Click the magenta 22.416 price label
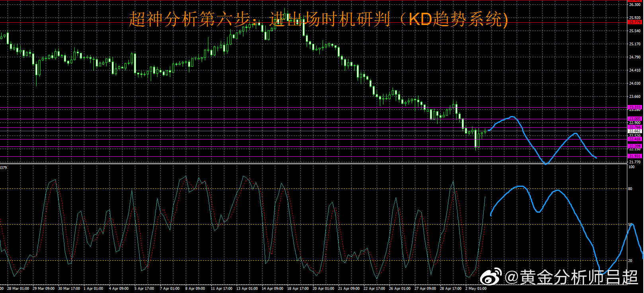Viewport: 644px width, 293px height. (x=634, y=139)
